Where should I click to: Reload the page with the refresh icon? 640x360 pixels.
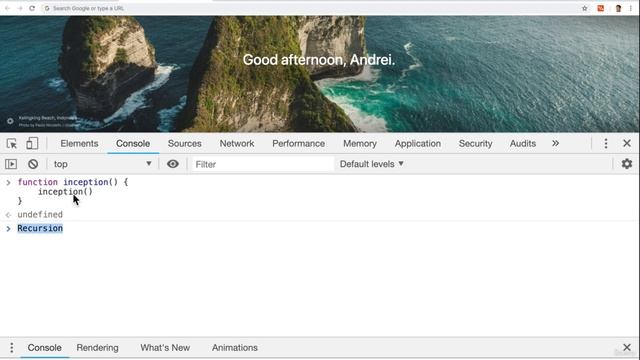click(32, 8)
